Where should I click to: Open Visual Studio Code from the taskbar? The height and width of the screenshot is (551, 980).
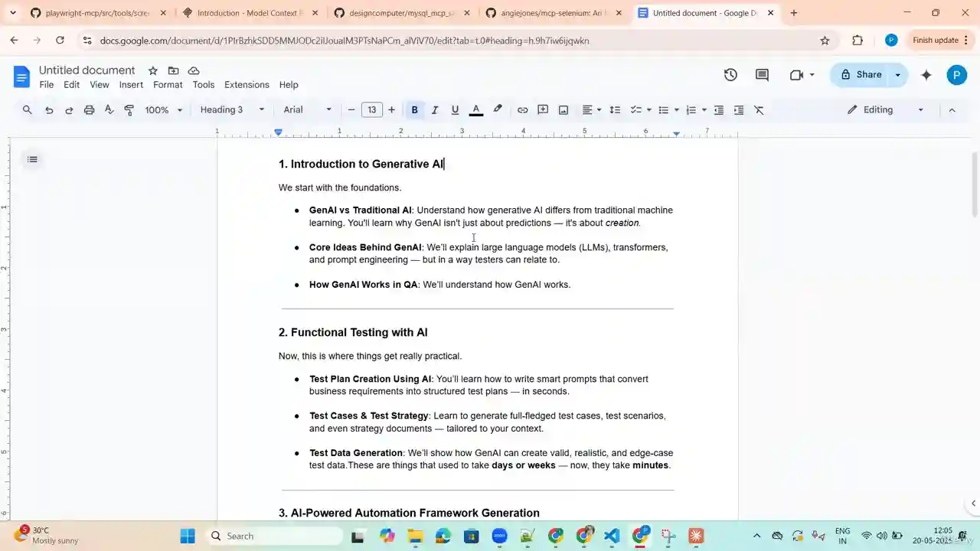[x=612, y=536]
